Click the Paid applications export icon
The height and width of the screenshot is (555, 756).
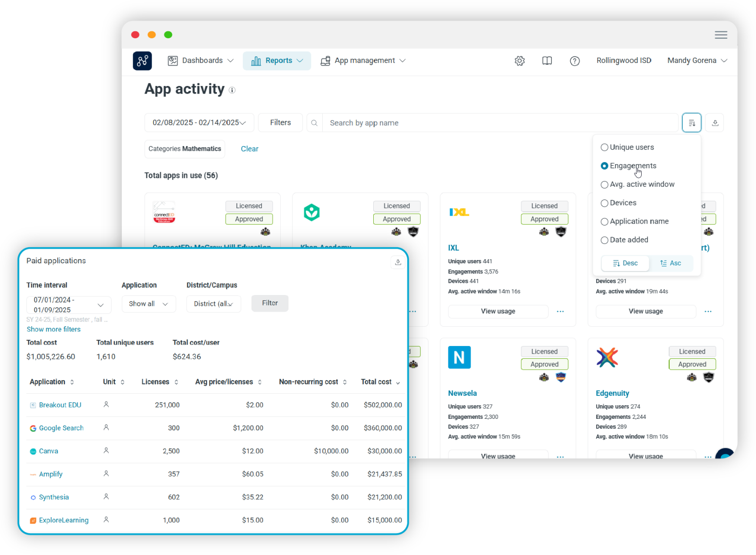(398, 262)
